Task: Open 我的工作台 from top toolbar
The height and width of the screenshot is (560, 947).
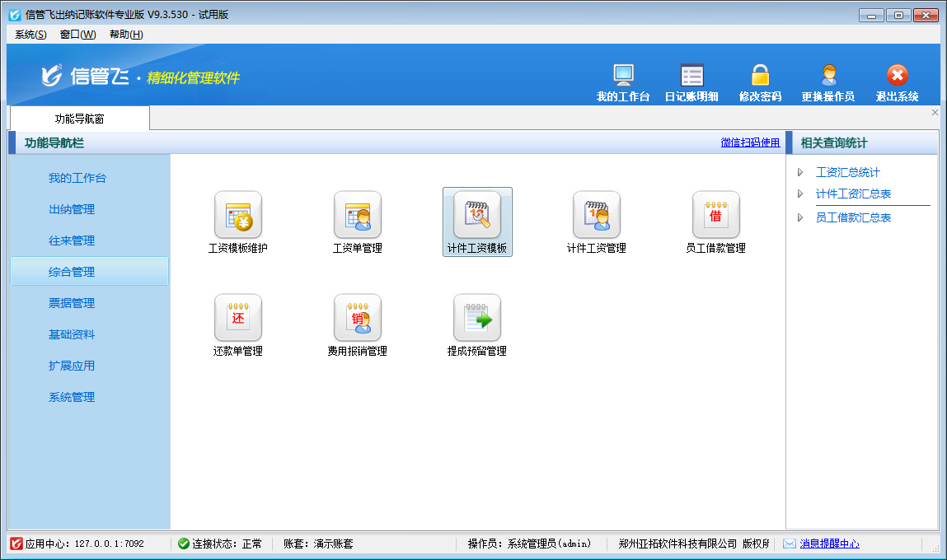Action: [x=623, y=77]
